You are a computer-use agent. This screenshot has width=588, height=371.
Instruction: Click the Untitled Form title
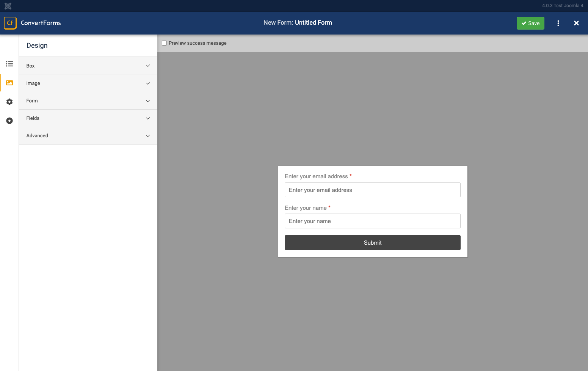coord(313,23)
